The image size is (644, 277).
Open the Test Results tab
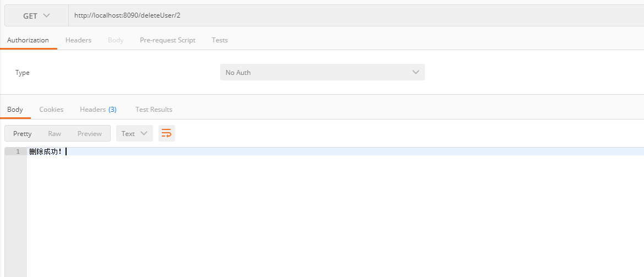pos(154,110)
